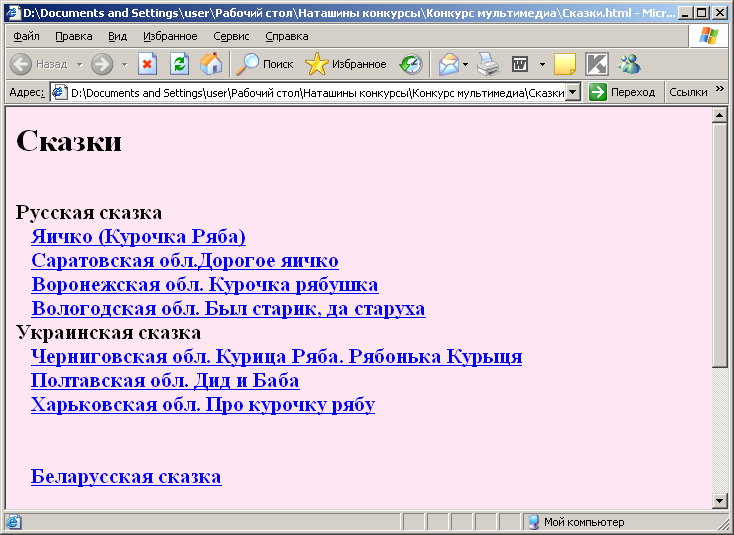Click the Forward arrow button
Viewport: 734px width, 535px height.
[102, 64]
